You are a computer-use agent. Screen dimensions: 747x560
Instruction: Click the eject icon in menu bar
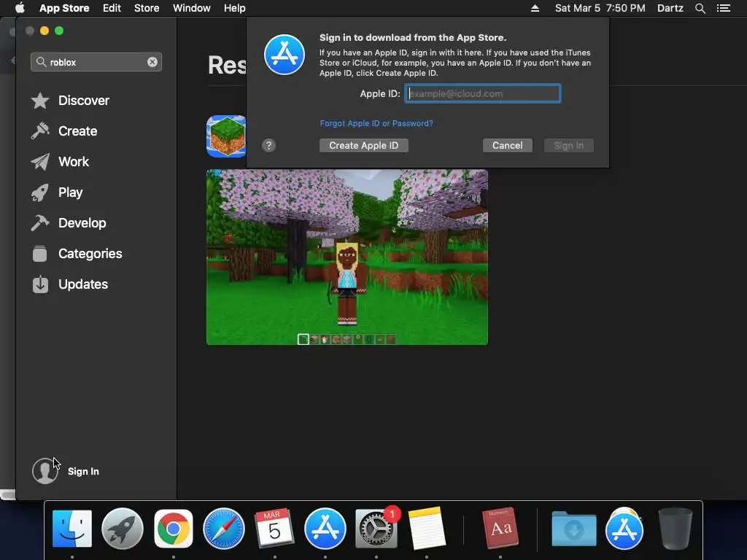535,8
